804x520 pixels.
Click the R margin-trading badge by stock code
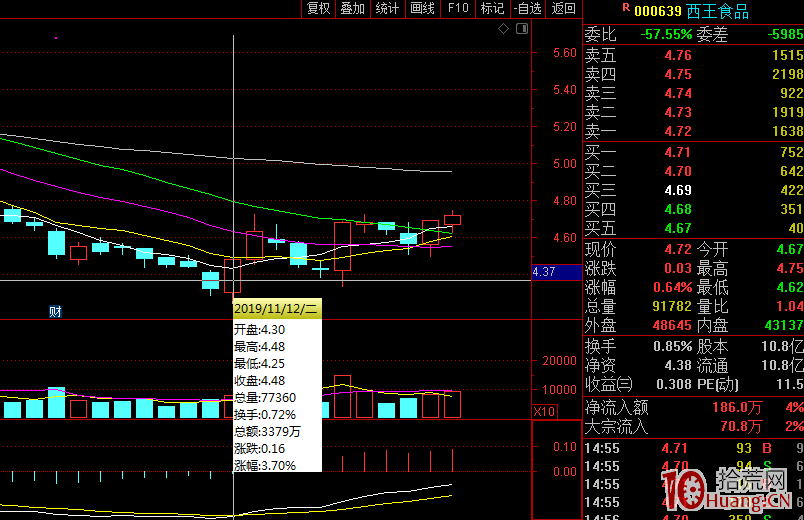(x=626, y=7)
